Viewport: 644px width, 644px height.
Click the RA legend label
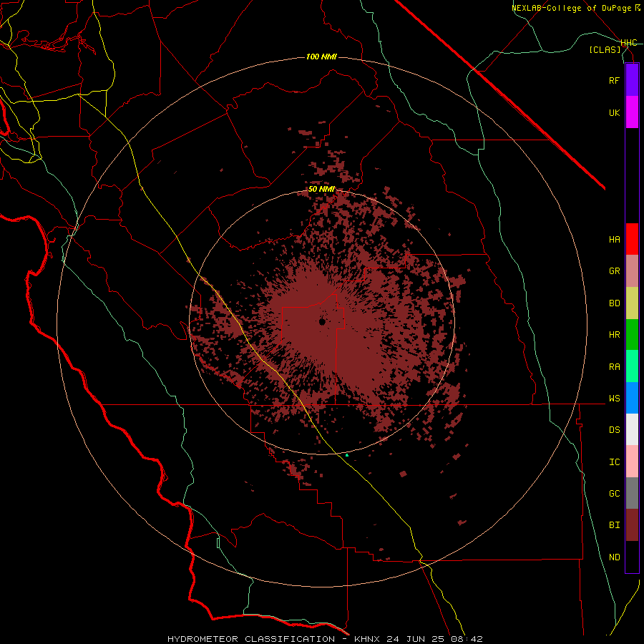tap(614, 367)
